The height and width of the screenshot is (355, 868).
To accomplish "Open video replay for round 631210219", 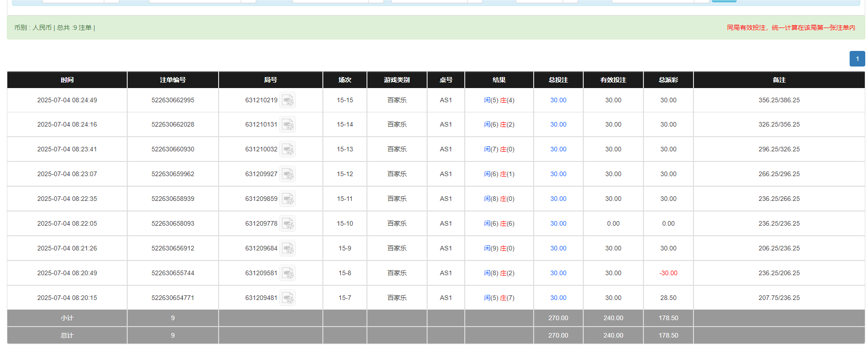I will click(x=287, y=100).
